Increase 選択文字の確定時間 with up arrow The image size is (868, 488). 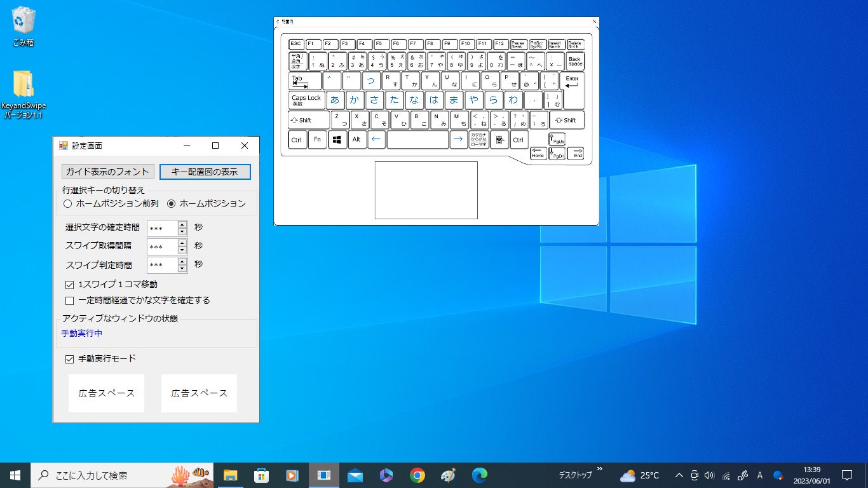point(182,224)
